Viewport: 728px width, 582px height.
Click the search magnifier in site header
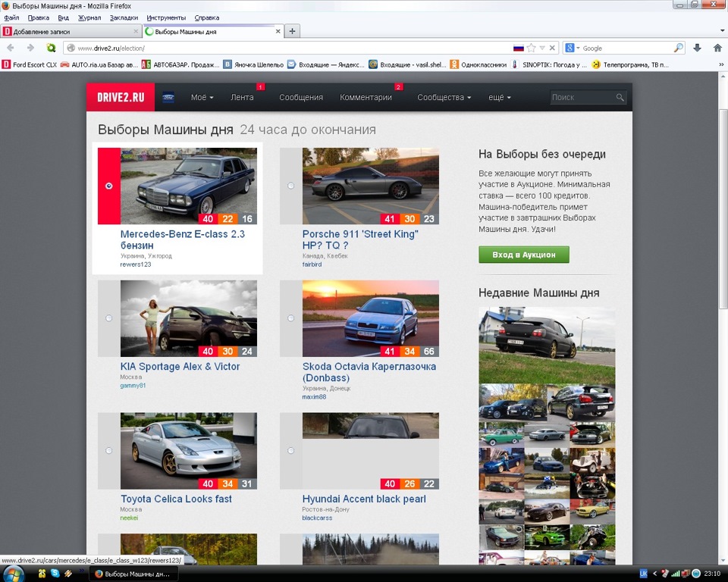tap(620, 98)
